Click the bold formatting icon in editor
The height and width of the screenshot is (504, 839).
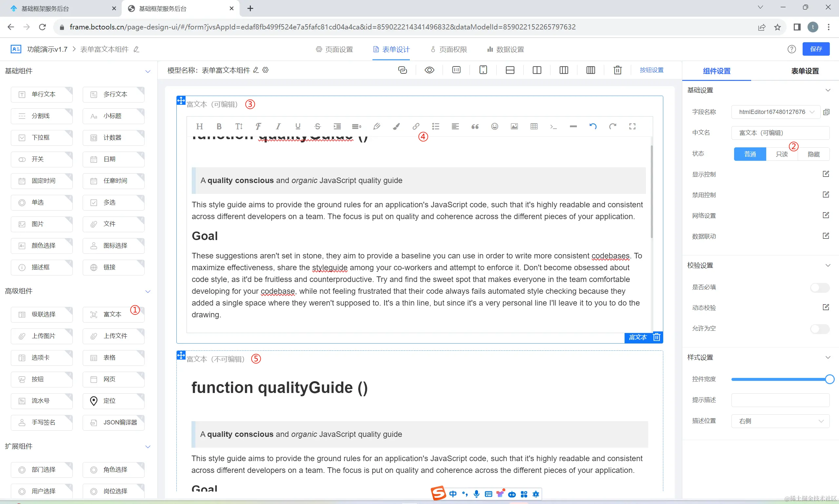click(219, 126)
